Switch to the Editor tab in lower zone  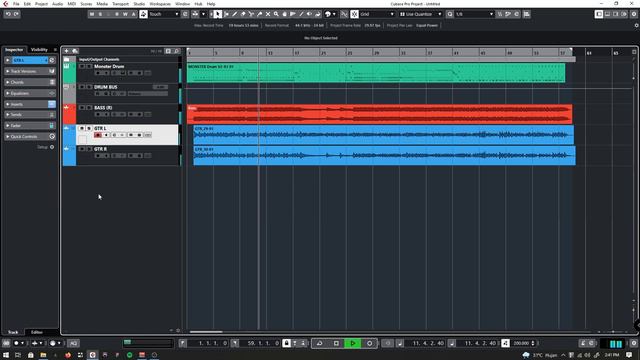point(37,332)
